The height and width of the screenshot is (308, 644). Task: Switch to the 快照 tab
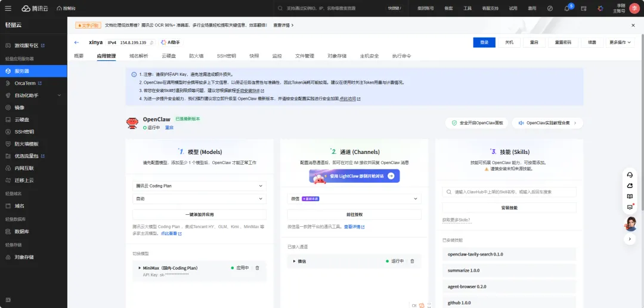tap(254, 56)
